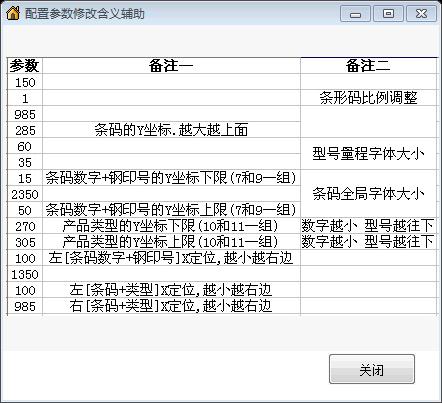Viewport: 442px width, 403px height.
Task: Click the 关闭 button
Action: [372, 369]
